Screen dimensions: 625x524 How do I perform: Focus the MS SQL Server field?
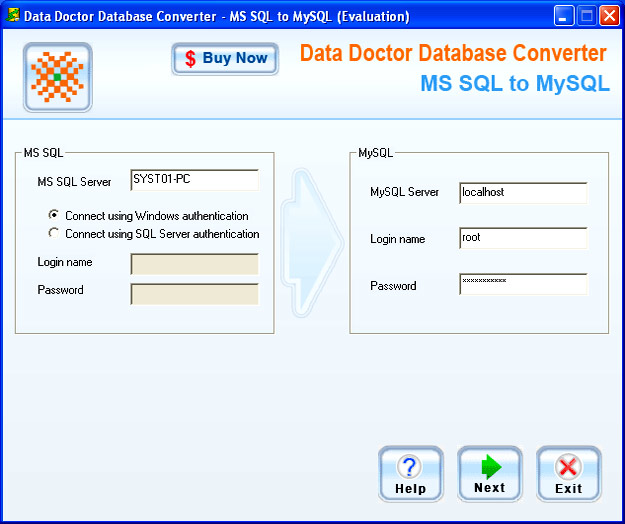[195, 180]
